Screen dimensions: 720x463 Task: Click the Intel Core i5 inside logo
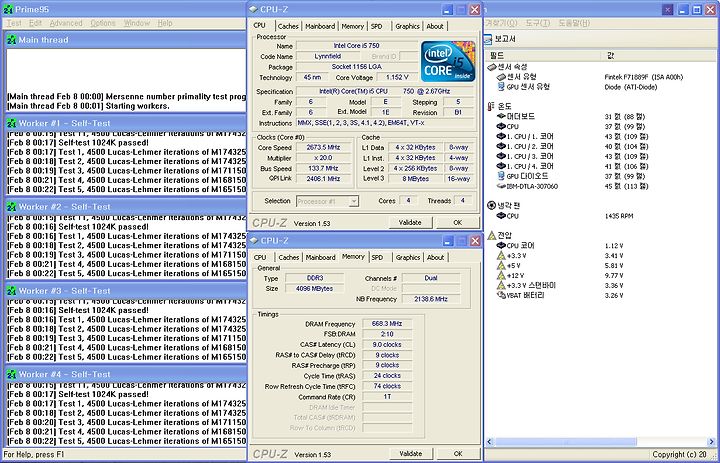tap(448, 61)
